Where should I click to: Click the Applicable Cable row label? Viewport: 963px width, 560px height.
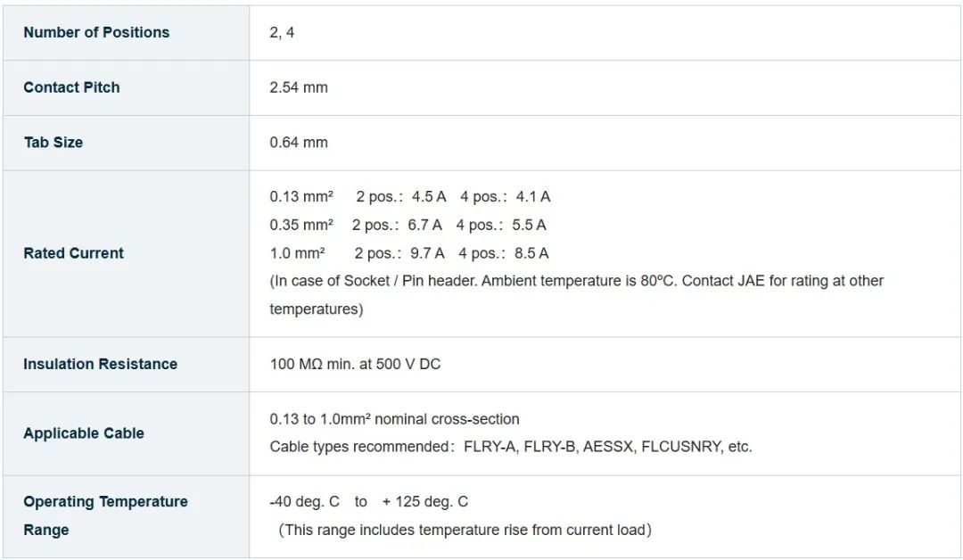pos(84,433)
